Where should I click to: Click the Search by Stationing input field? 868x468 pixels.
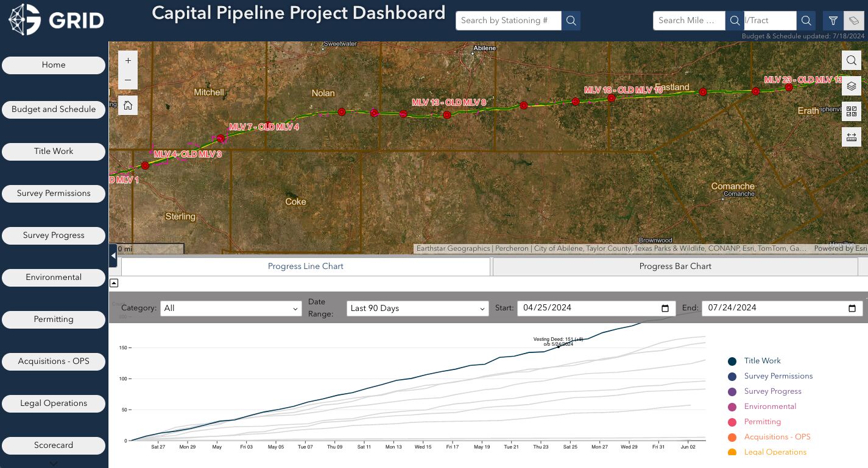coord(509,21)
